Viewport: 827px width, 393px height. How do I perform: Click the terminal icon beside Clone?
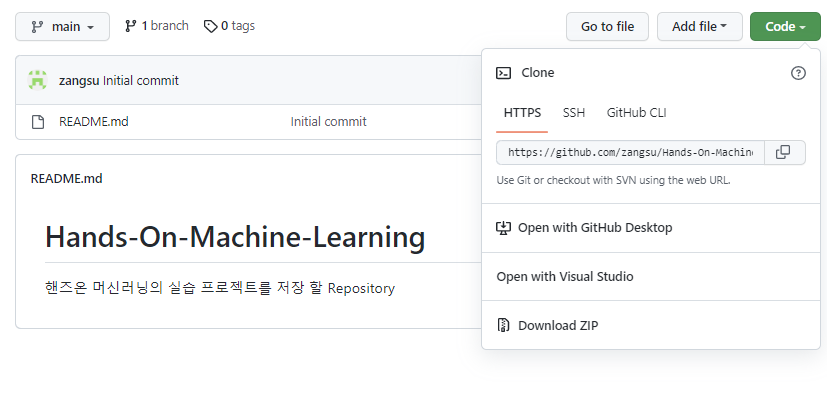tap(504, 73)
